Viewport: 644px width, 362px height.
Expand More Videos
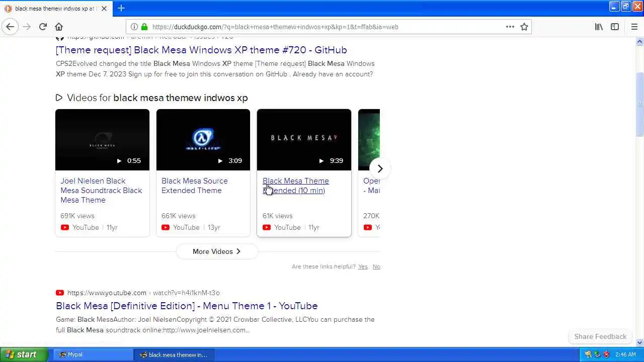tap(217, 251)
